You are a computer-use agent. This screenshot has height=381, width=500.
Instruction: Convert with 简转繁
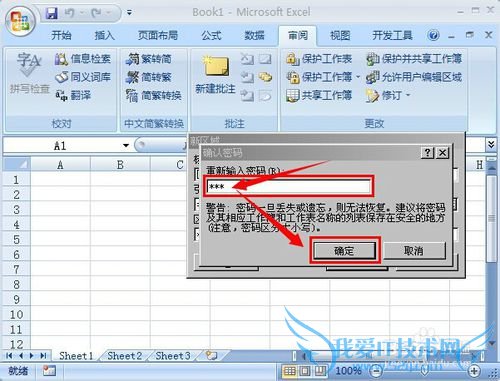click(x=149, y=77)
